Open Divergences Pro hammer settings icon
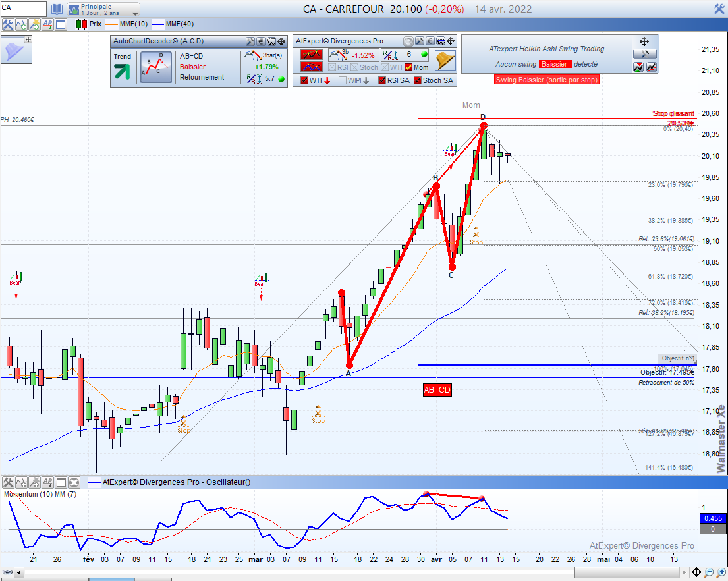Viewport: 728px width, 581px height. point(419,41)
